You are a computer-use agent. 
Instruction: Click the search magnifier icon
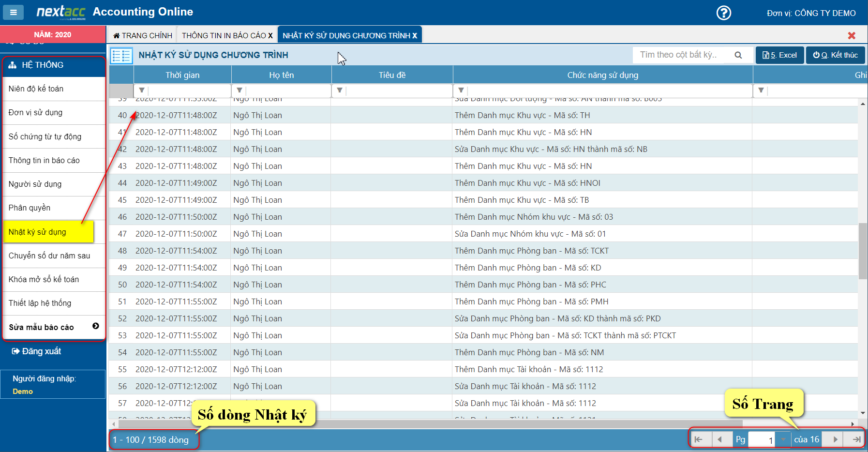tap(738, 55)
